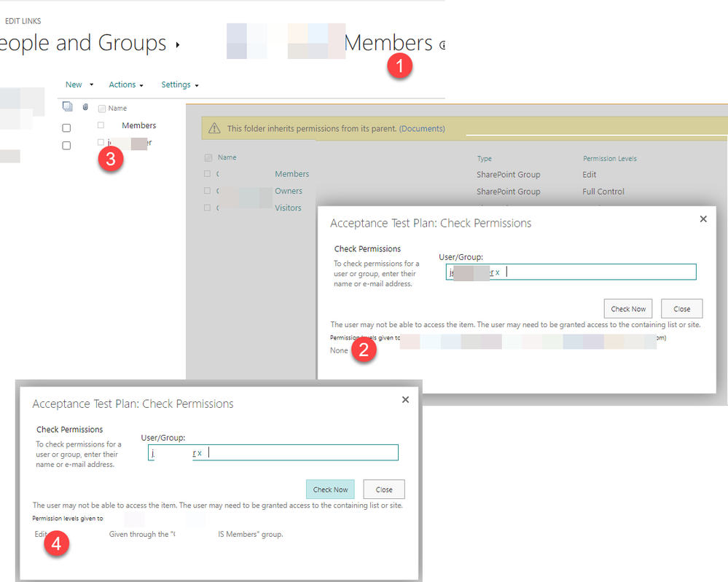Screen dimensions: 728x582
Task: Click the EDIT LINKS link
Action: (23, 21)
